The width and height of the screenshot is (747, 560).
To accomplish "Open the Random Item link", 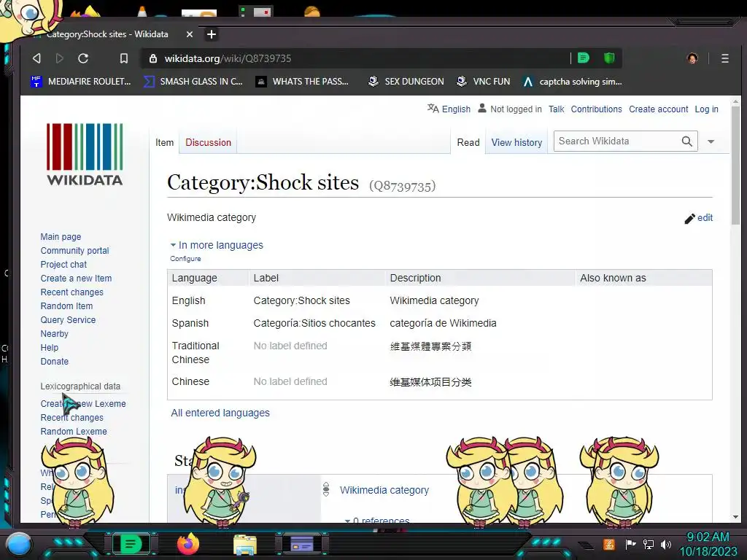I will 66,306.
